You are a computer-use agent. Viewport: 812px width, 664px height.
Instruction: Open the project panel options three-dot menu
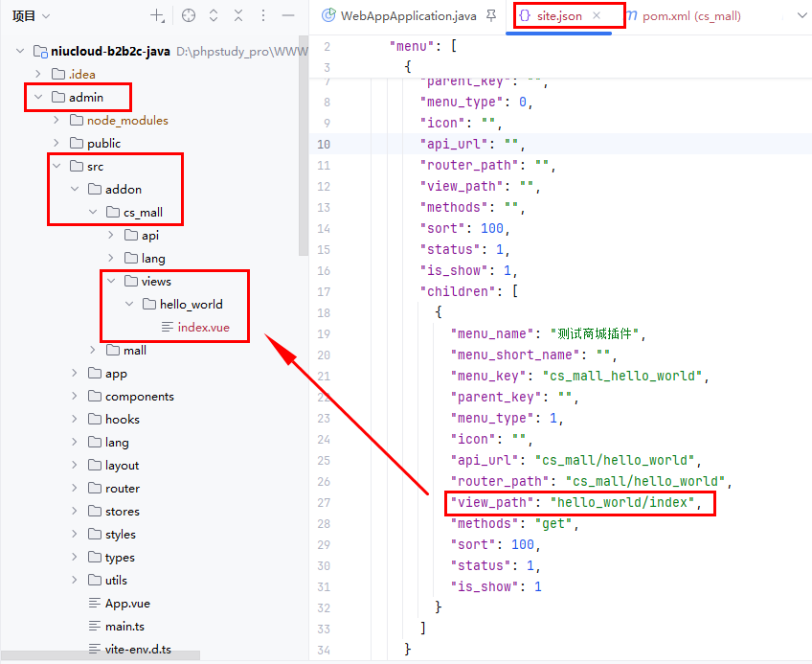pos(263,16)
